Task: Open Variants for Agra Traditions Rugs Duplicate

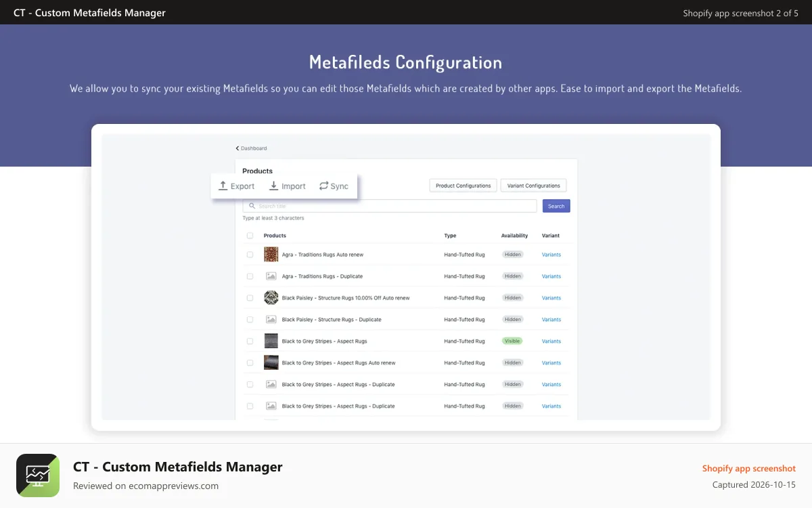Action: (551, 276)
